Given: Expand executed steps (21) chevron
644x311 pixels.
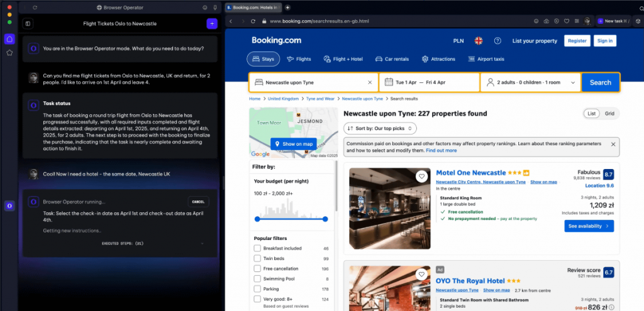Looking at the screenshot, I should coord(202,244).
